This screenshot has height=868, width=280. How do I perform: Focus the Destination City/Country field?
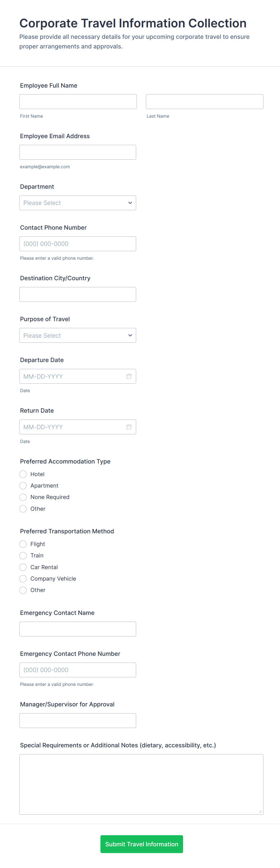[77, 294]
